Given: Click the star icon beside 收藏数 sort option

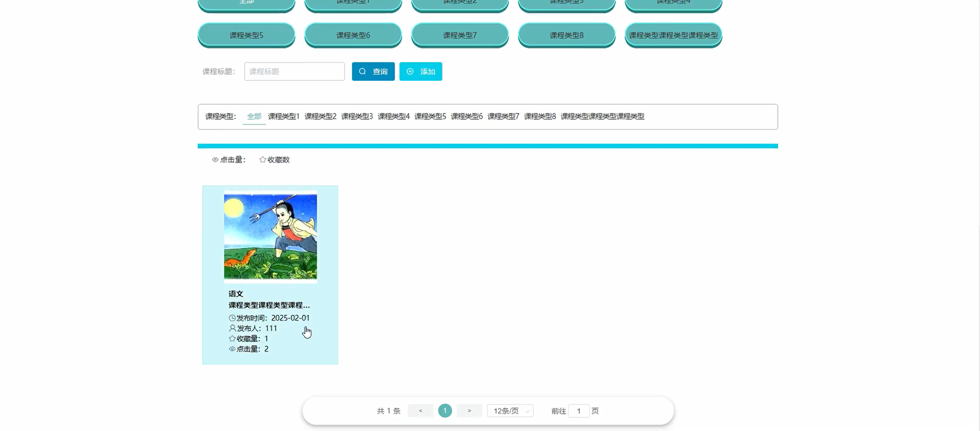Looking at the screenshot, I should pyautogui.click(x=262, y=159).
